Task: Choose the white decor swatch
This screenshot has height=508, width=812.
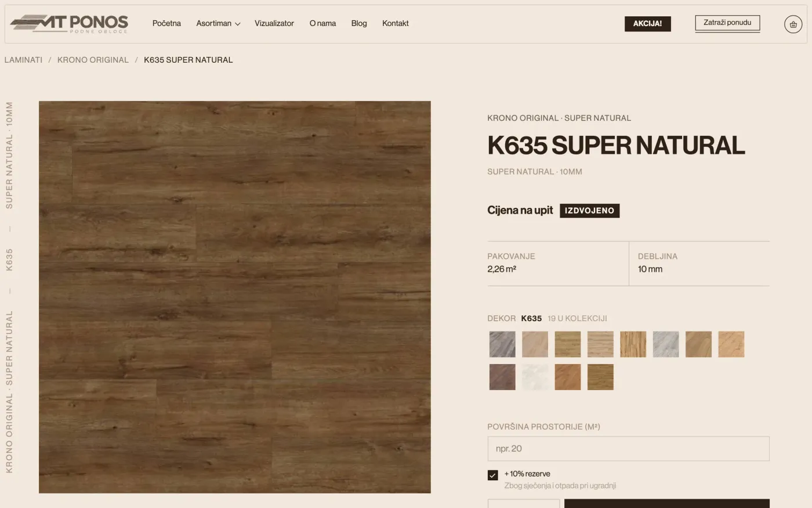Action: pyautogui.click(x=535, y=377)
